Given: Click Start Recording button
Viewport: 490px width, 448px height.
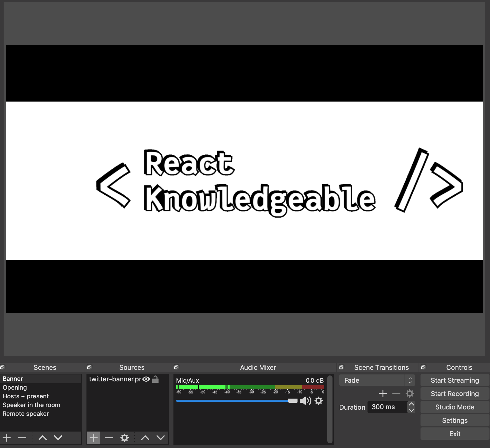Looking at the screenshot, I should 455,393.
